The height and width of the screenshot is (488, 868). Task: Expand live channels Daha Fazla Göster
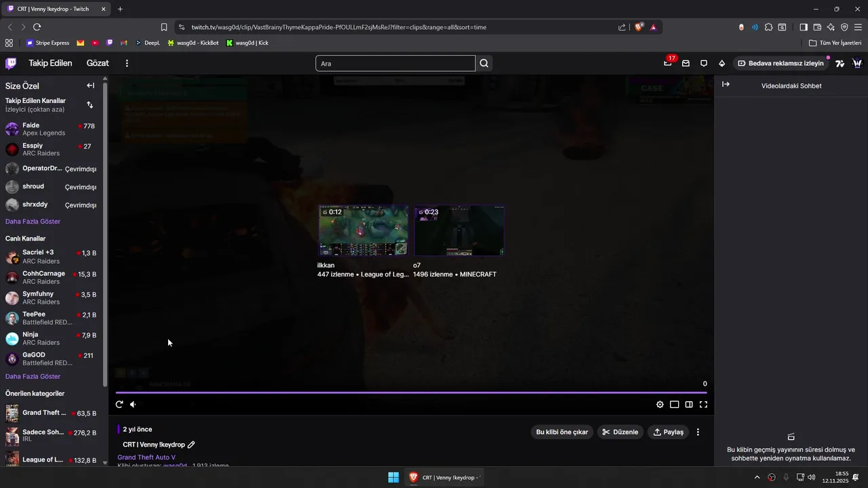[x=33, y=376]
